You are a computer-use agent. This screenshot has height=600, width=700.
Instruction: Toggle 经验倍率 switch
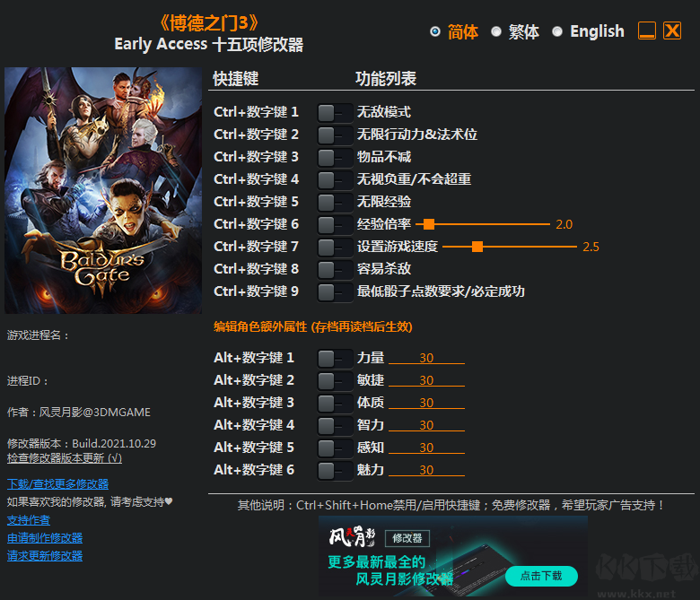tap(335, 225)
